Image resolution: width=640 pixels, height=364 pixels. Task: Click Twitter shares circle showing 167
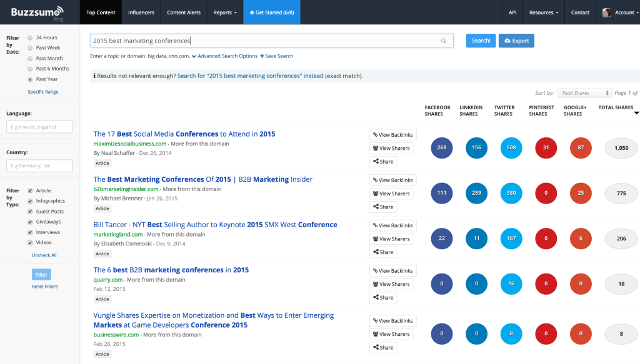tap(511, 238)
